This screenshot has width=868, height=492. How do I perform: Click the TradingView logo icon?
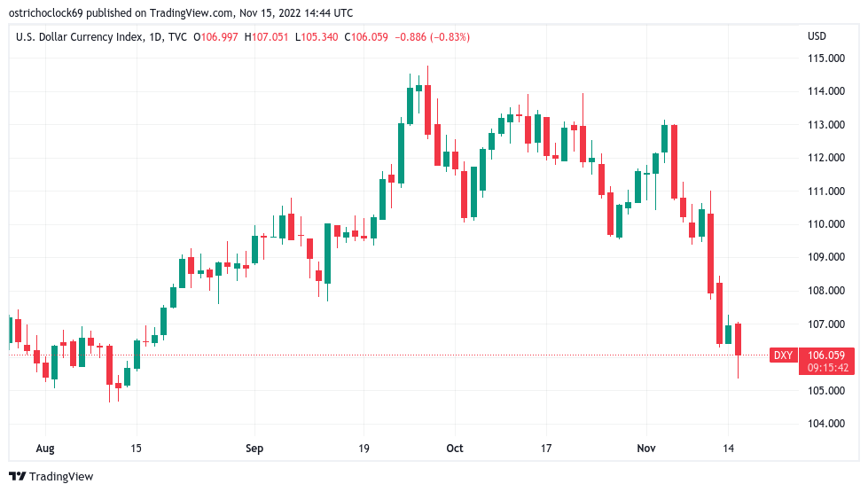18,476
